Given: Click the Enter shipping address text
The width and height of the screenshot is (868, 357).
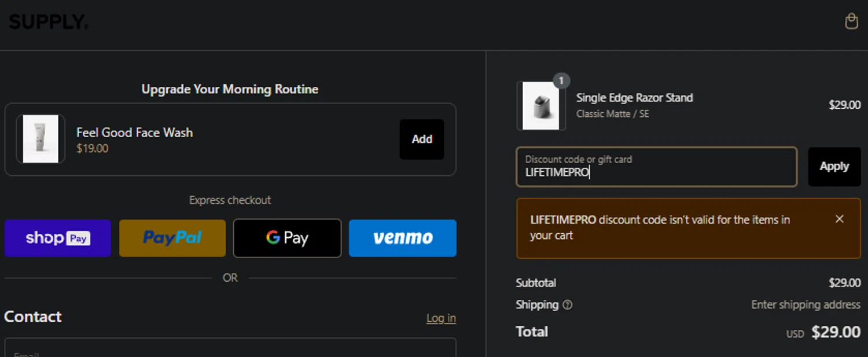Looking at the screenshot, I should click(x=806, y=305).
